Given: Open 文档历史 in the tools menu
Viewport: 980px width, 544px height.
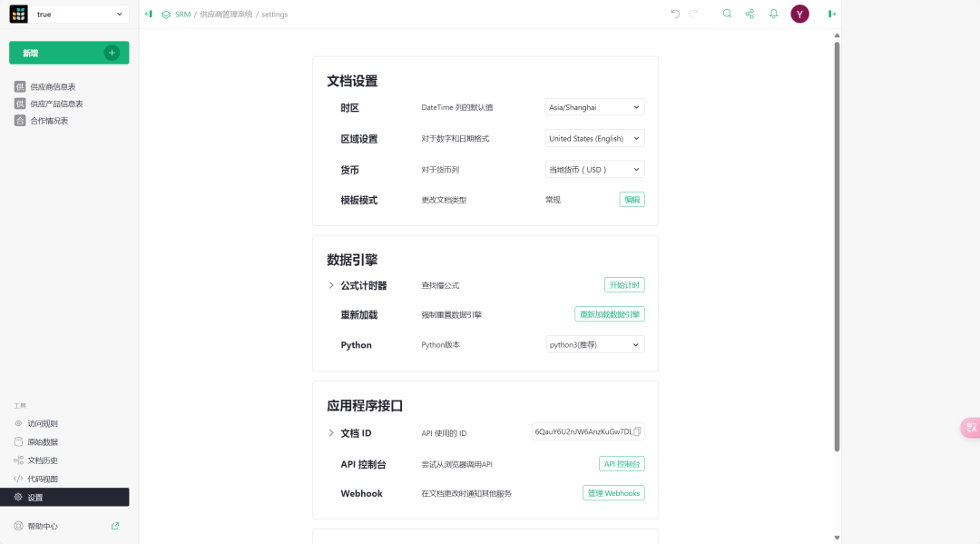Looking at the screenshot, I should tap(43, 460).
